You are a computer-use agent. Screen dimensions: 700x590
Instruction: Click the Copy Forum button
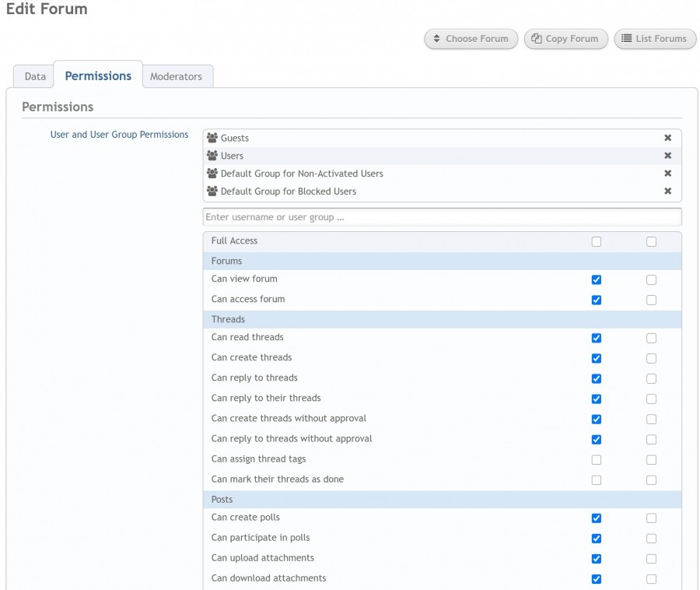tap(565, 39)
